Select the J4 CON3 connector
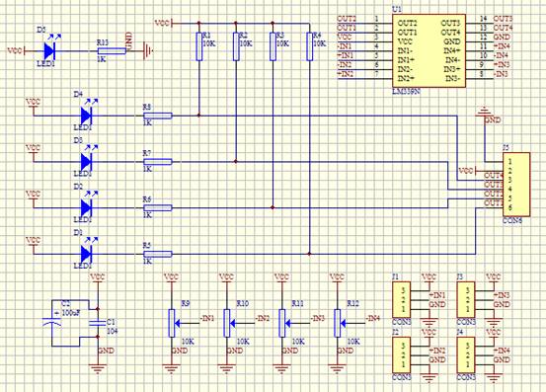Screen dimensions: 546x392 point(466,354)
